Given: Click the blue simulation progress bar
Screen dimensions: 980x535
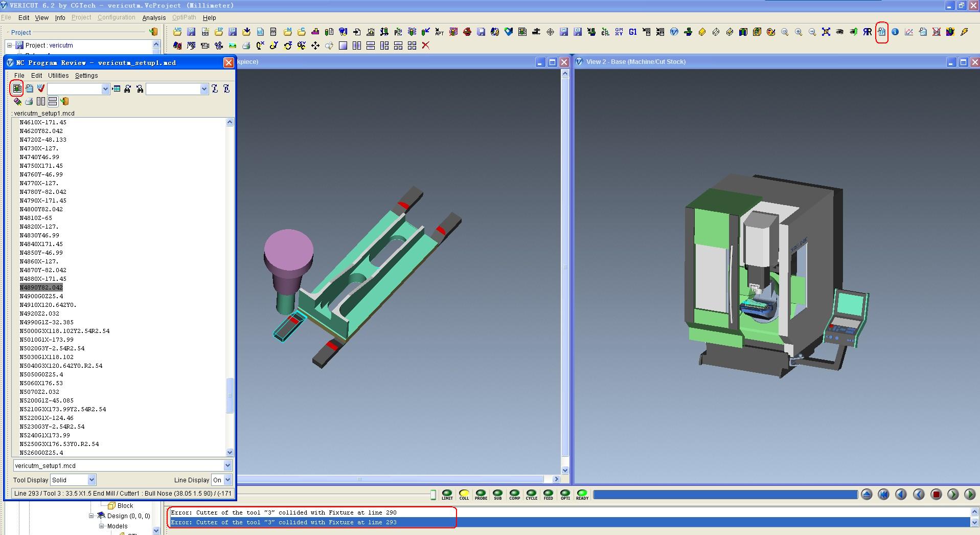Looking at the screenshot, I should (x=725, y=495).
